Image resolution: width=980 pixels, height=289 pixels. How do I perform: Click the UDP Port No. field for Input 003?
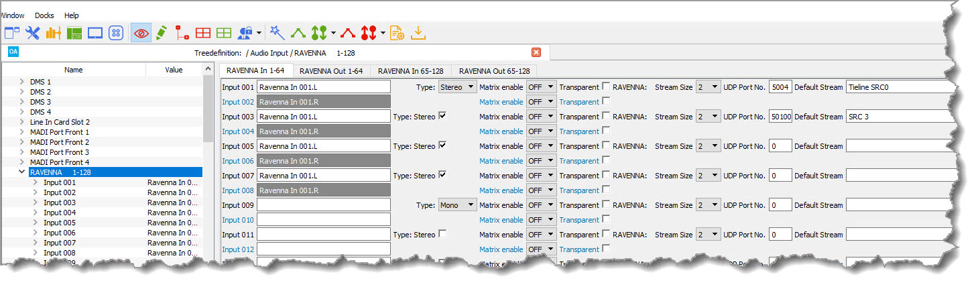pos(781,117)
